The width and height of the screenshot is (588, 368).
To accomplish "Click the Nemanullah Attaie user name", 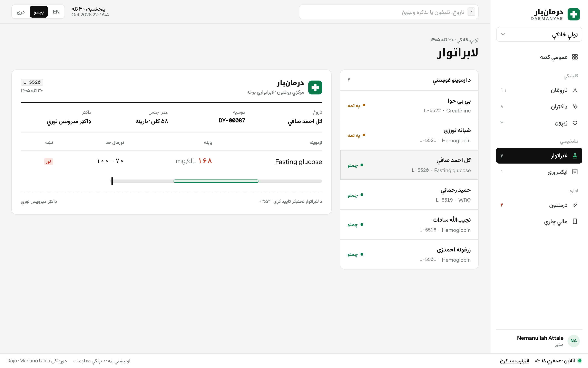I will click(x=540, y=338).
